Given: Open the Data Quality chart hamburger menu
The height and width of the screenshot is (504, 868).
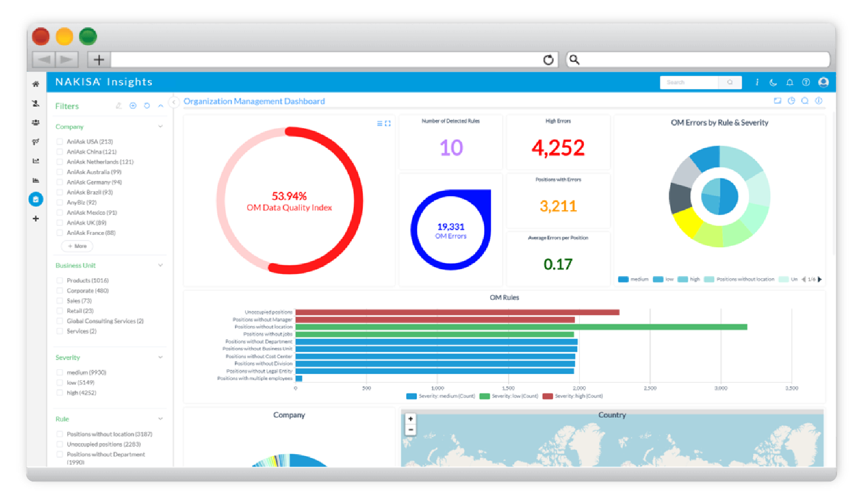Looking at the screenshot, I should coord(380,123).
